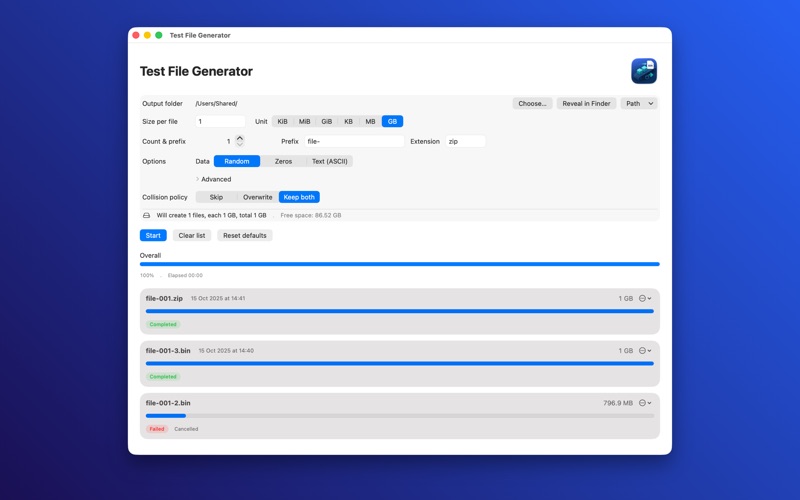800x500 pixels.
Task: Click the file-001-3.bin progress bar
Action: pyautogui.click(x=399, y=364)
